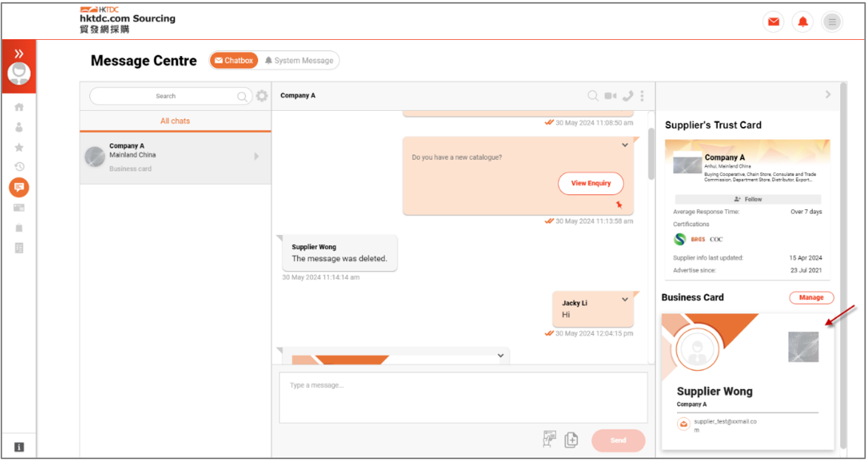
Task: Click the Send button
Action: [618, 441]
